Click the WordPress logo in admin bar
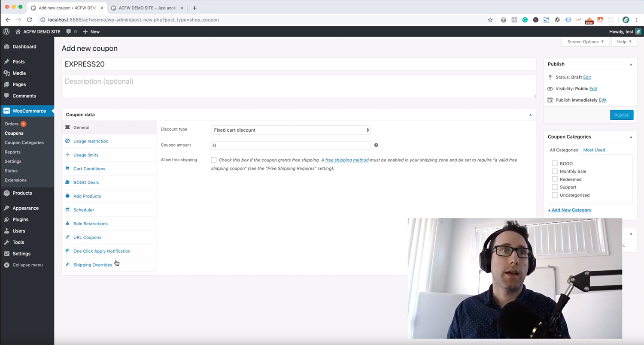Screen dimensions: 644x345 point(6,31)
